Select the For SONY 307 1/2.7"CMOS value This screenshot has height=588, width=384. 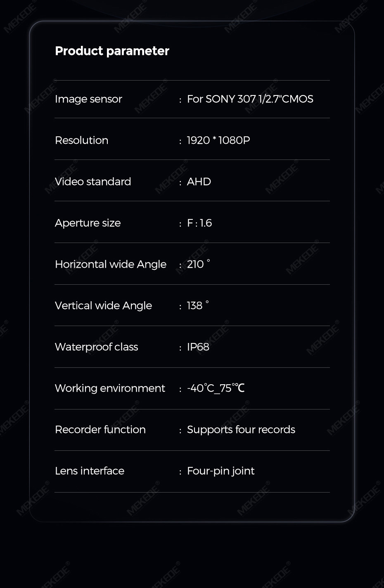pyautogui.click(x=250, y=99)
